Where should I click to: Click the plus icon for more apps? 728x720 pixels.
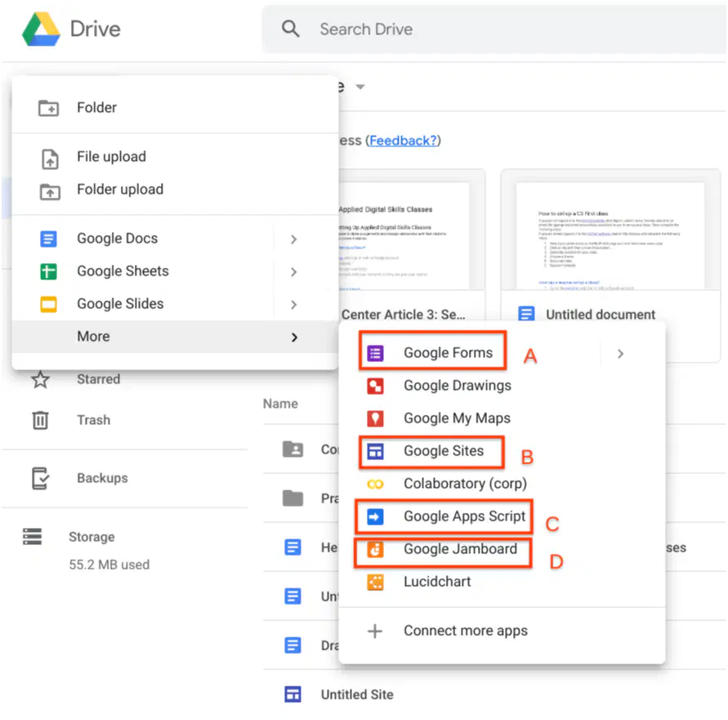tap(375, 631)
